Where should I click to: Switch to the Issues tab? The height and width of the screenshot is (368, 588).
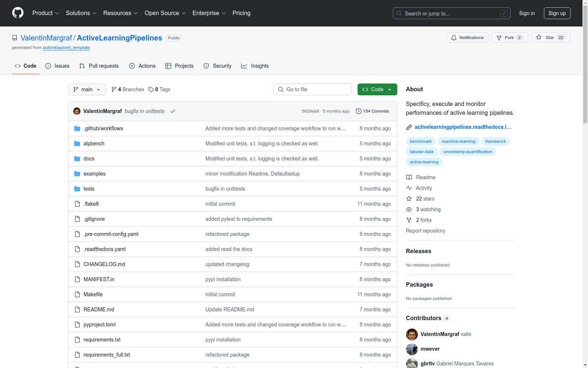[57, 66]
